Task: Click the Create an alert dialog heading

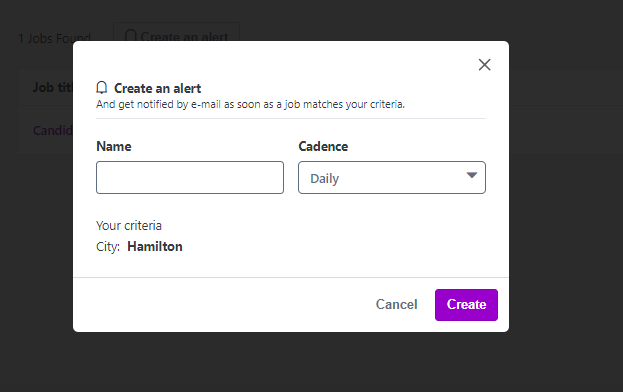Action: click(158, 88)
